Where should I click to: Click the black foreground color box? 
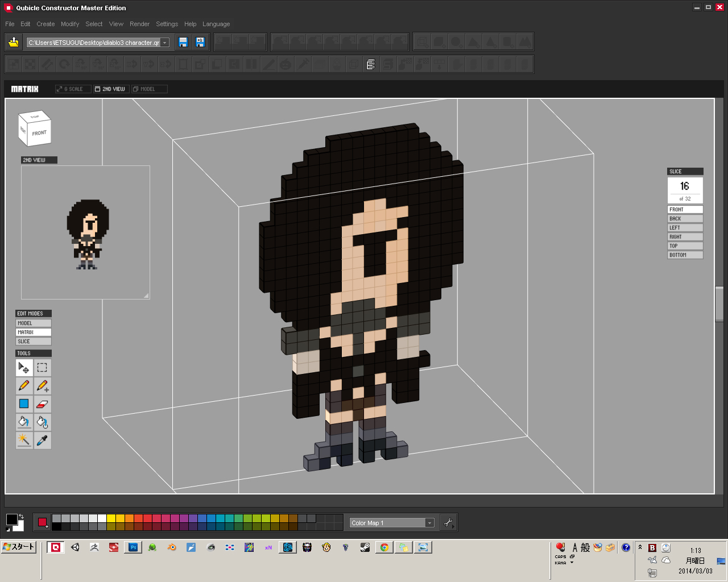point(11,519)
